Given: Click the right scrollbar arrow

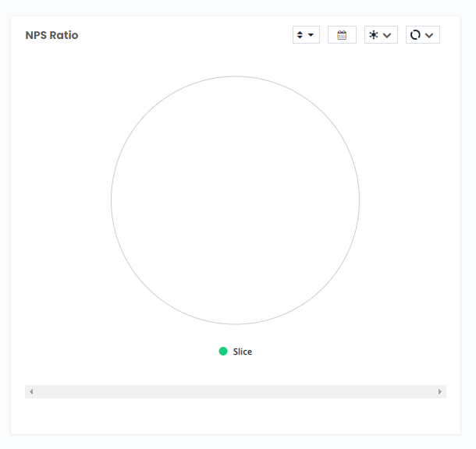Looking at the screenshot, I should pyautogui.click(x=440, y=391).
